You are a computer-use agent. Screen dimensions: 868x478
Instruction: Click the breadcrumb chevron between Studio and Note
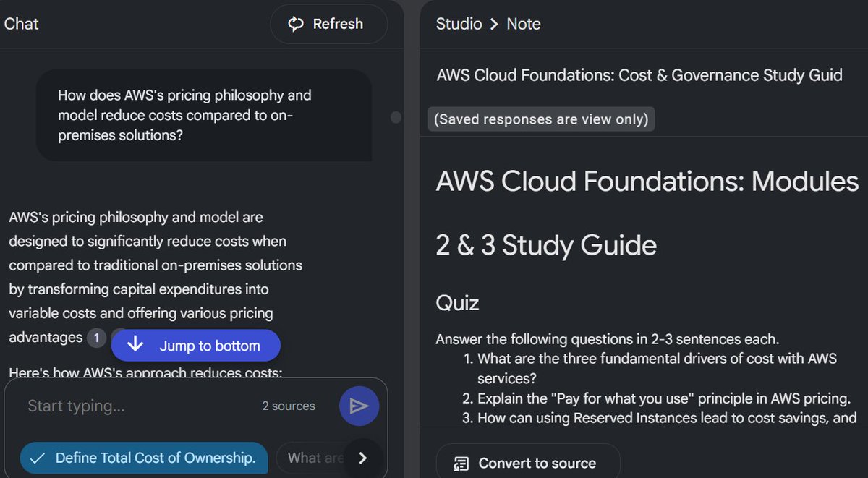[x=494, y=24]
